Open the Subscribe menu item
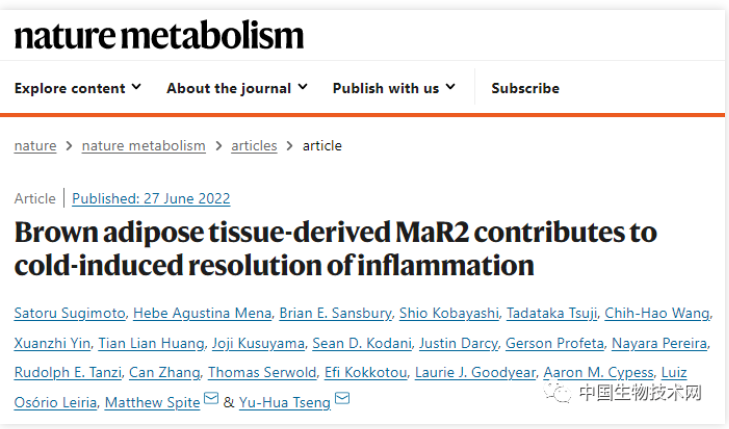Image resolution: width=729 pixels, height=429 pixels. (525, 88)
